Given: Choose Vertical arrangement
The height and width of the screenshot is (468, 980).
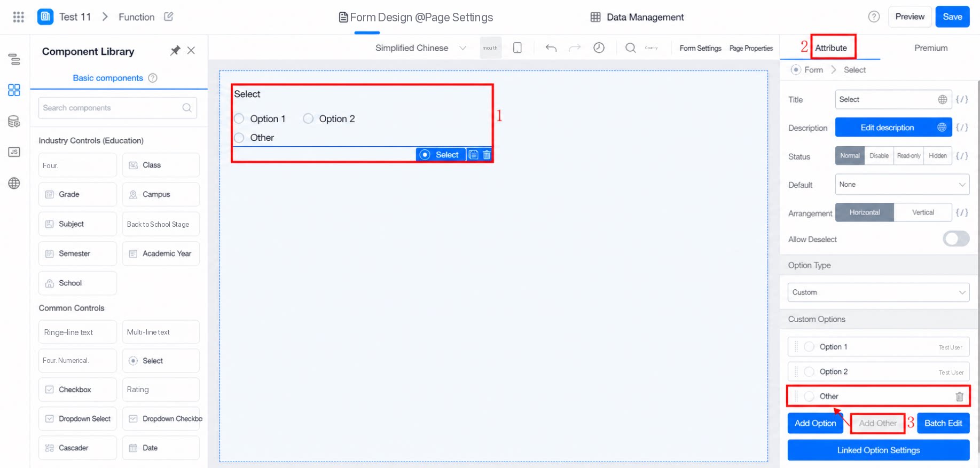Looking at the screenshot, I should point(923,212).
